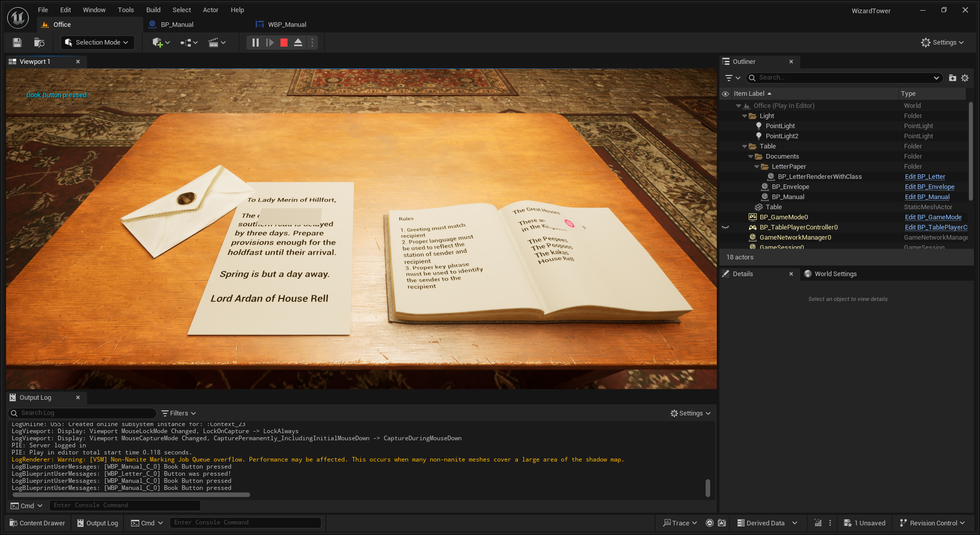Click the eye visibility column header in Outliner

[x=725, y=94]
